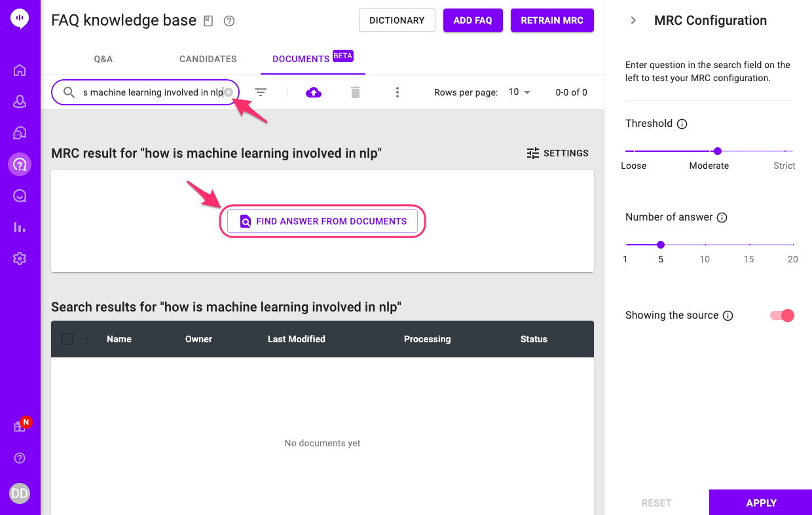812x515 pixels.
Task: Click the book icon beside FAQ knowledge base
Action: click(208, 21)
